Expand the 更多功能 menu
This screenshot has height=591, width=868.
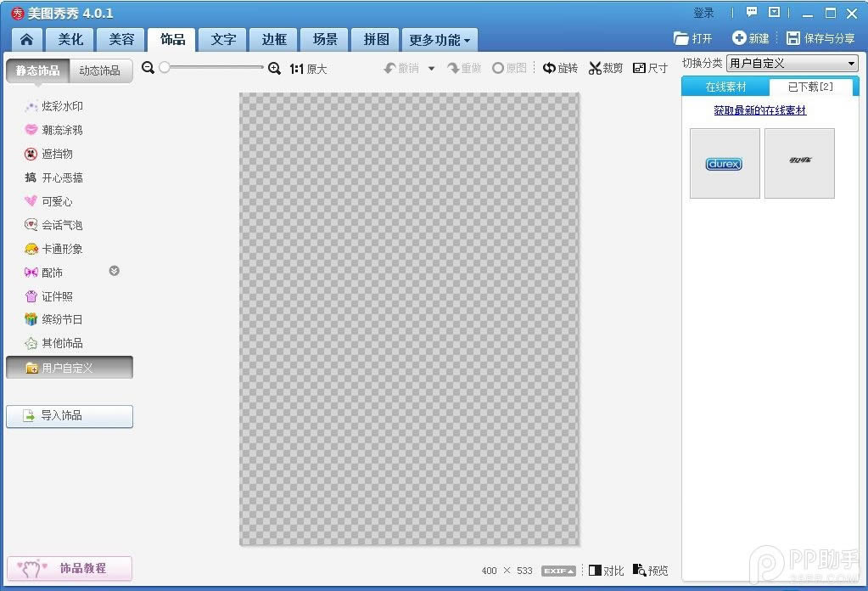pyautogui.click(x=439, y=40)
